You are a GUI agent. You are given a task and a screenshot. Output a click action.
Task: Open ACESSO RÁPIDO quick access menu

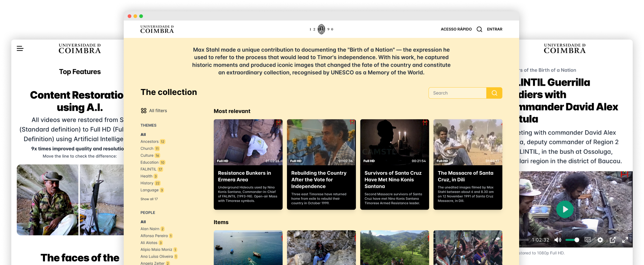click(456, 29)
